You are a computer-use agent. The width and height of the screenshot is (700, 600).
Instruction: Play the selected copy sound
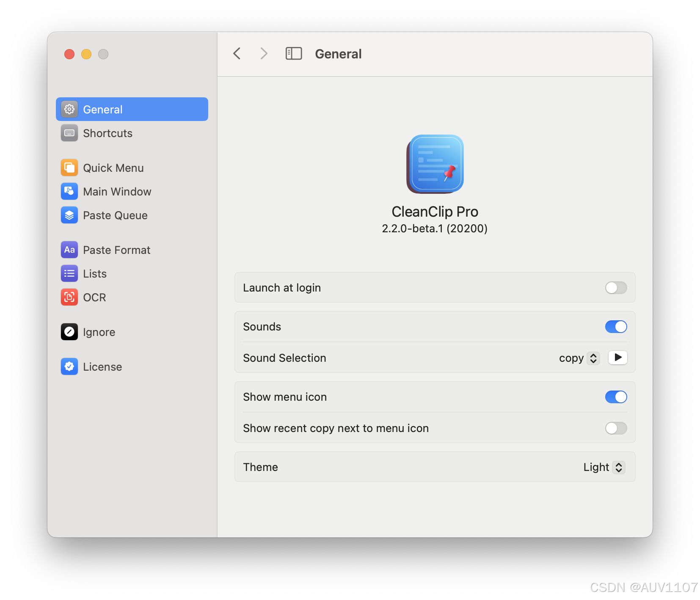click(x=618, y=358)
